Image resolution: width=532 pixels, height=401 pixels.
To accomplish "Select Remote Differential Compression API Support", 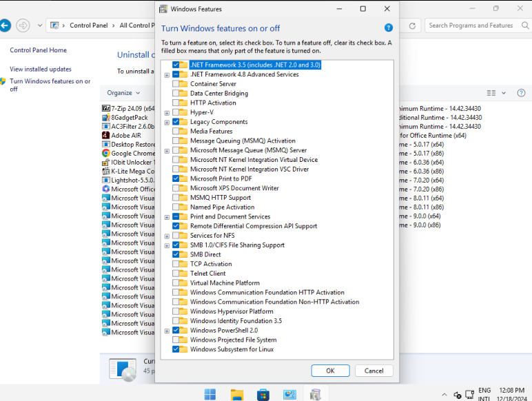I will [x=254, y=226].
